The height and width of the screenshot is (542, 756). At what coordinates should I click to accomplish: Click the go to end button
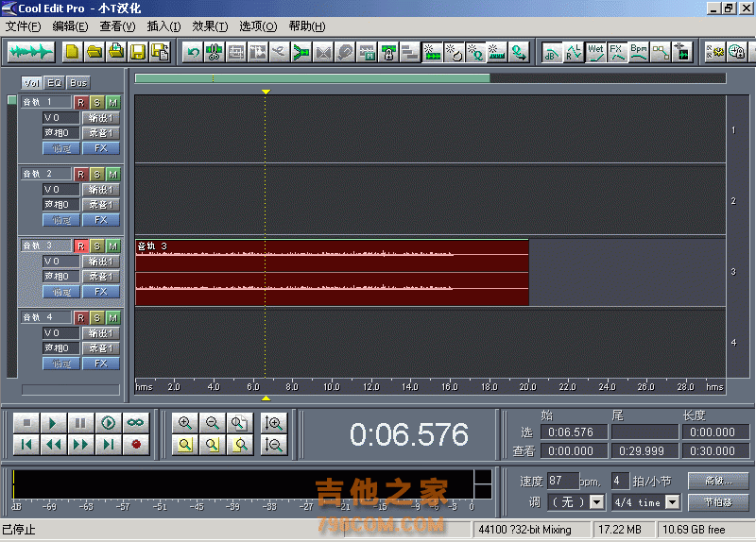tap(108, 444)
